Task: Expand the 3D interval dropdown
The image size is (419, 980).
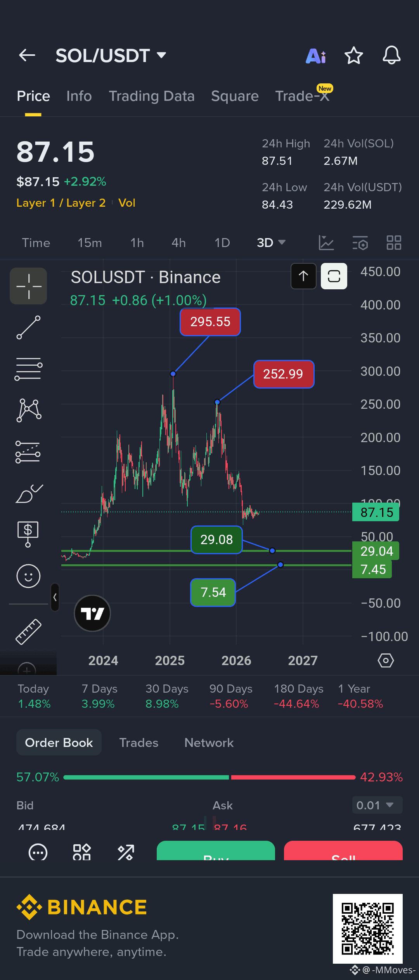Action: pyautogui.click(x=271, y=243)
